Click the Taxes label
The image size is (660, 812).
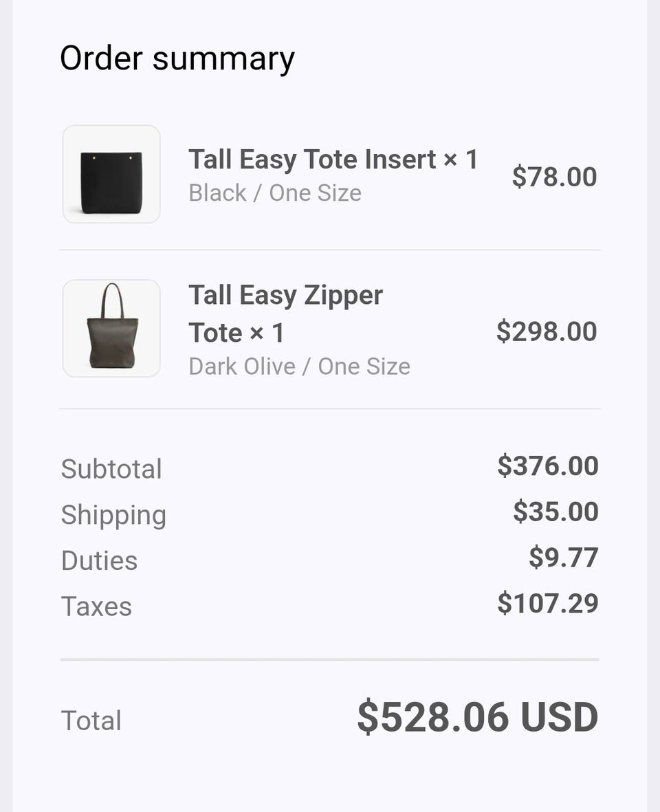(x=96, y=606)
